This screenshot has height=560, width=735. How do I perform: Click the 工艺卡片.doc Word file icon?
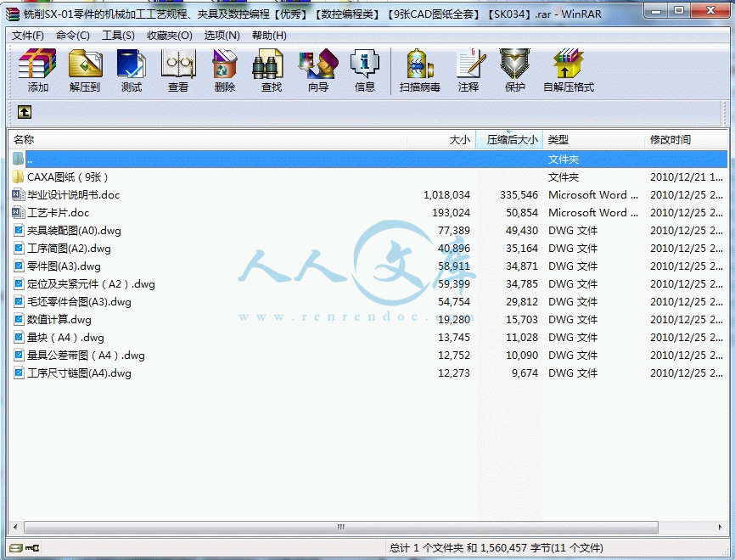click(x=19, y=213)
